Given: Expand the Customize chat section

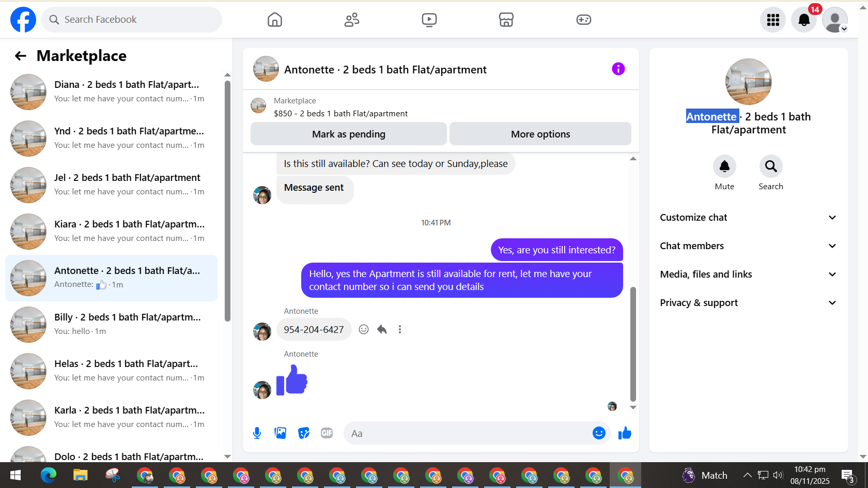Looking at the screenshot, I should pyautogui.click(x=748, y=218).
